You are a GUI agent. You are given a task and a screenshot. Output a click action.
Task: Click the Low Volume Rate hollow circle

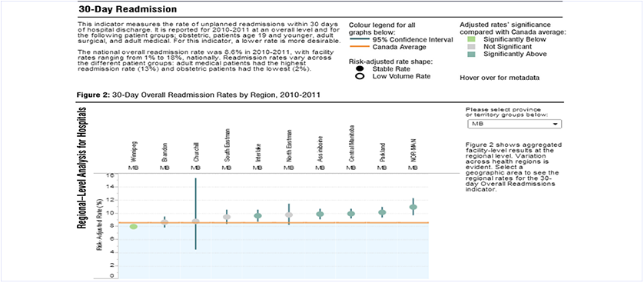(x=360, y=76)
